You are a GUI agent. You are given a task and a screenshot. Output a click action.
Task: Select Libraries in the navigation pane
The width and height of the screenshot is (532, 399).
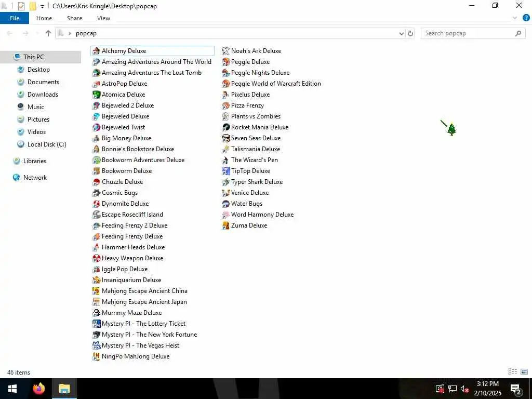point(35,161)
